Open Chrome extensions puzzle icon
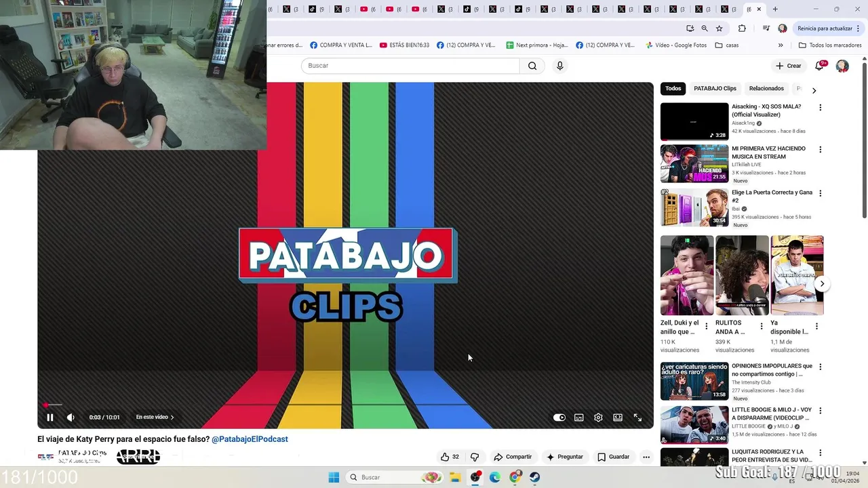 point(742,28)
